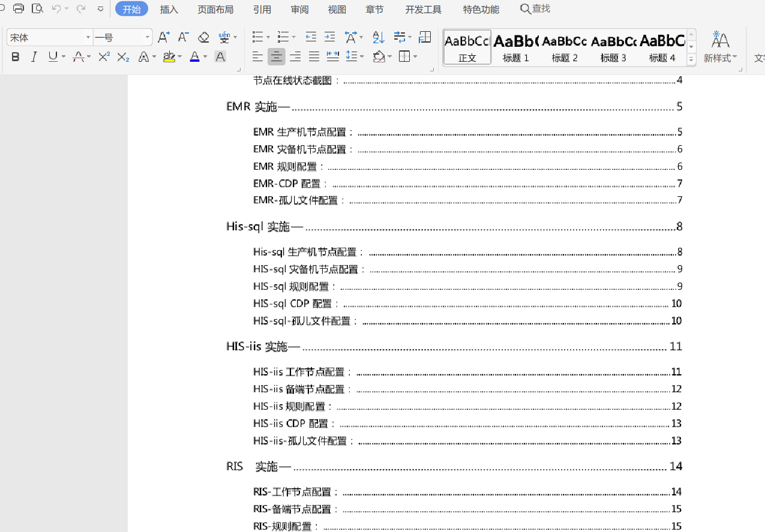Viewport: 765px width, 532px height.
Task: Switch to the 页面布局 tab
Action: 215,10
